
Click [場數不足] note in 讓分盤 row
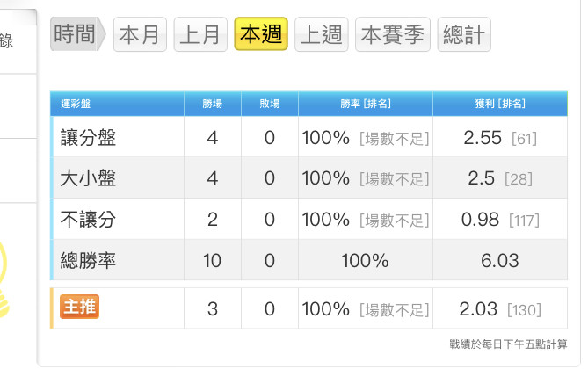pos(394,139)
